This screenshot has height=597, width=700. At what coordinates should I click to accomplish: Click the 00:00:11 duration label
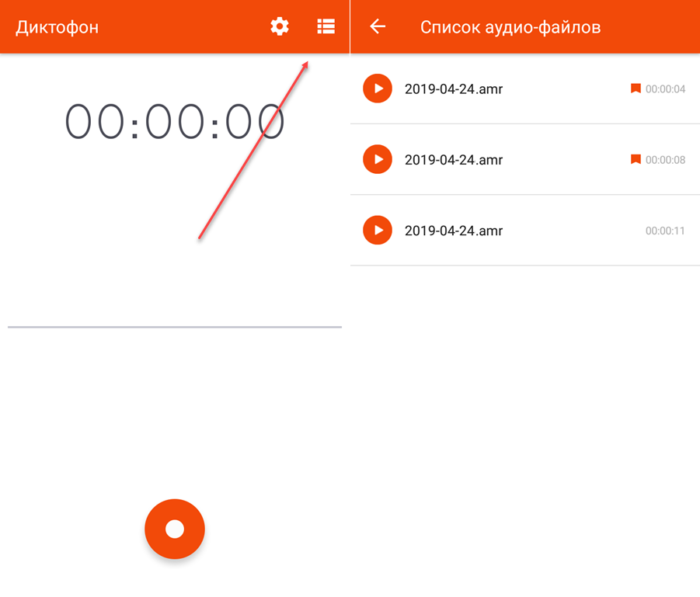[665, 231]
